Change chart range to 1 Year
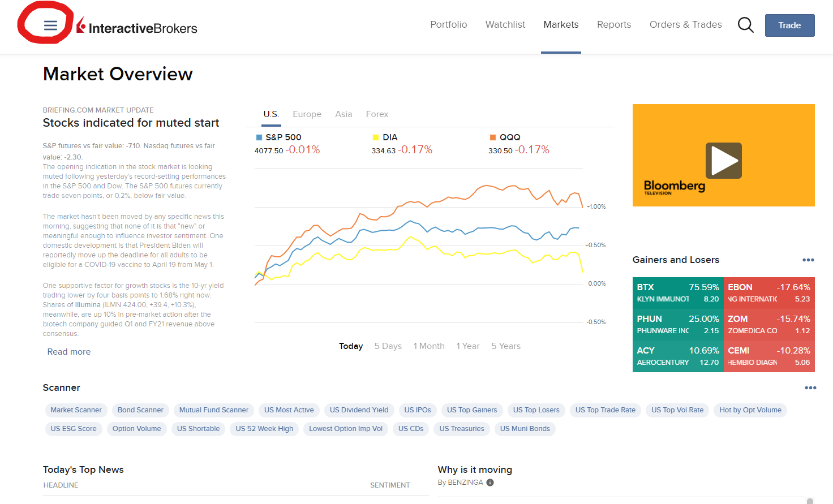833x504 pixels. pos(468,346)
